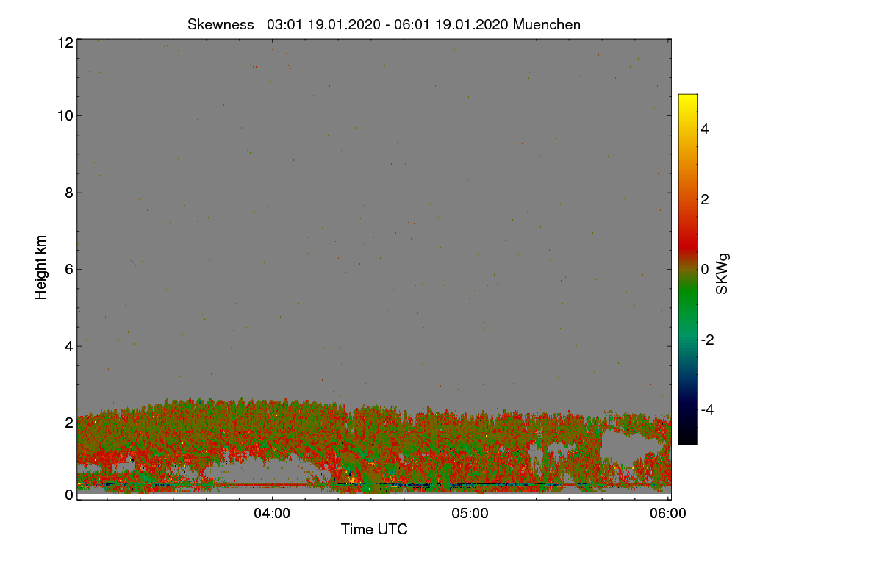Click the height tick label 6
The width and height of the screenshot is (882, 588).
[68, 269]
